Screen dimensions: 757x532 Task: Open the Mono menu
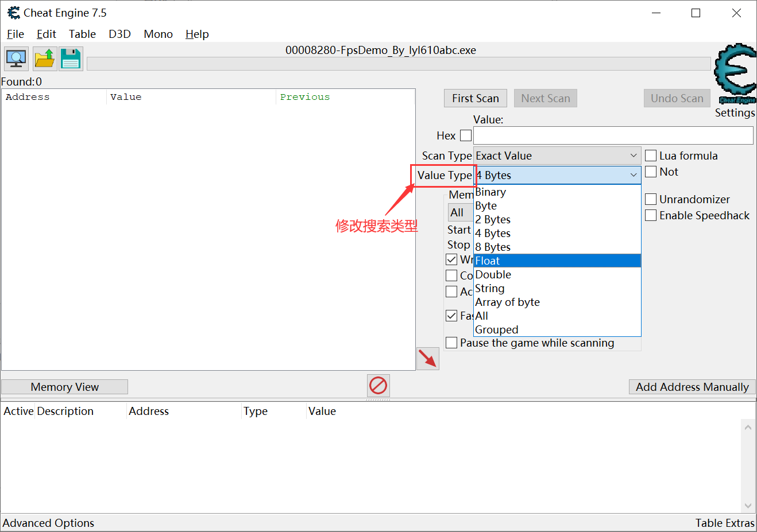(x=159, y=34)
